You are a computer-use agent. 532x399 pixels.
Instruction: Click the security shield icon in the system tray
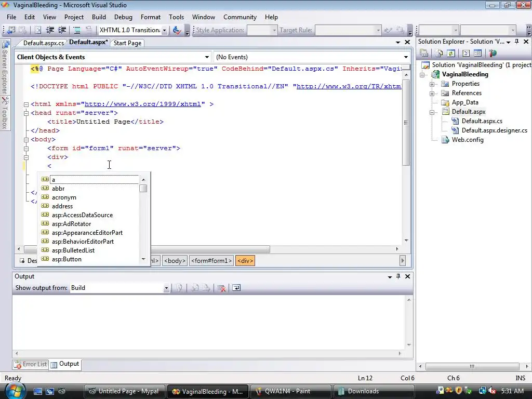click(459, 391)
